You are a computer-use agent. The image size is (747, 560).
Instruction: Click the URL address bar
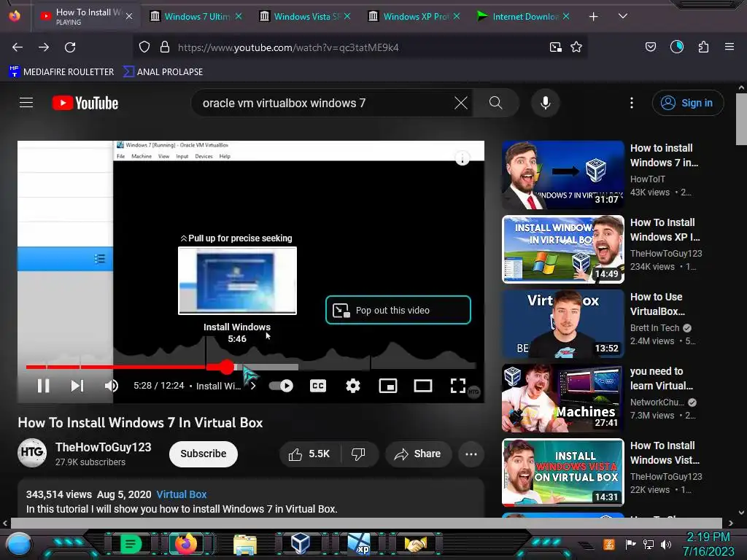pyautogui.click(x=360, y=47)
